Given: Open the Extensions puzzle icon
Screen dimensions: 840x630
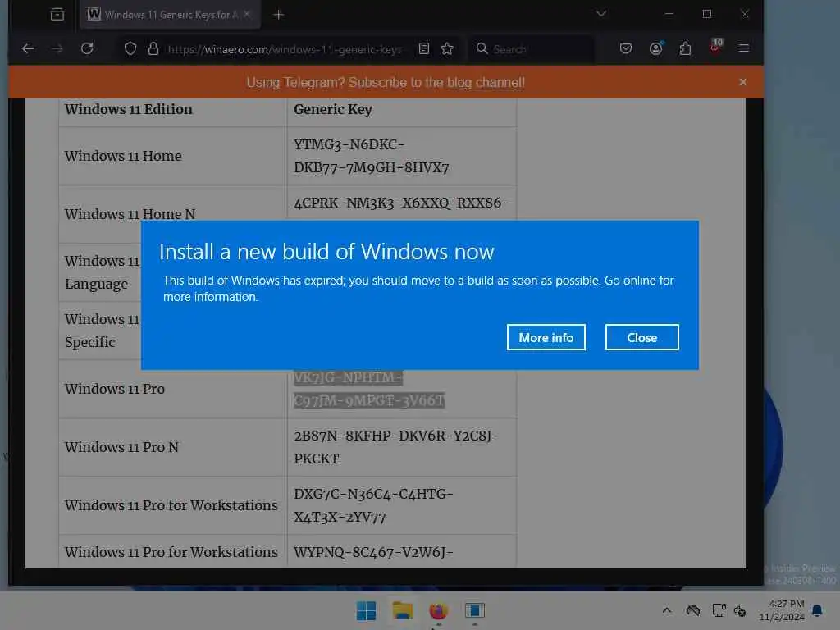Looking at the screenshot, I should pyautogui.click(x=685, y=48).
